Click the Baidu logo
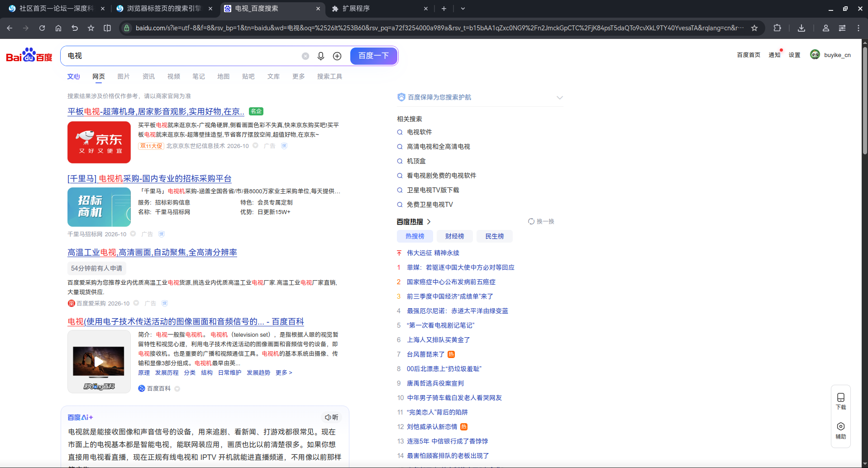Viewport: 868px width, 468px height. [29, 55]
